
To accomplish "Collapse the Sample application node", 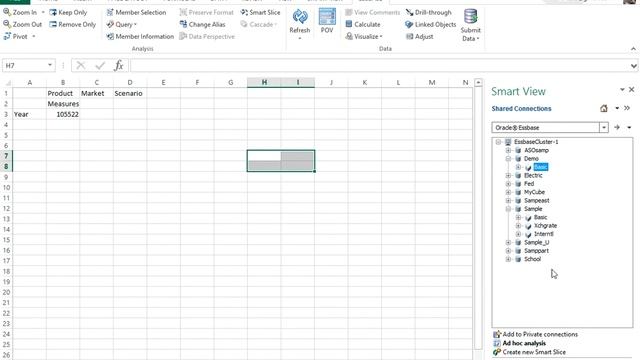I will click(x=508, y=209).
